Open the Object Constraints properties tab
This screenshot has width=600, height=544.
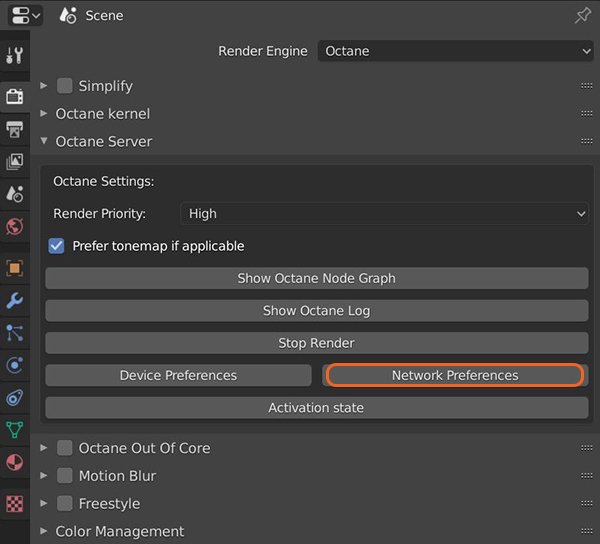click(x=15, y=398)
